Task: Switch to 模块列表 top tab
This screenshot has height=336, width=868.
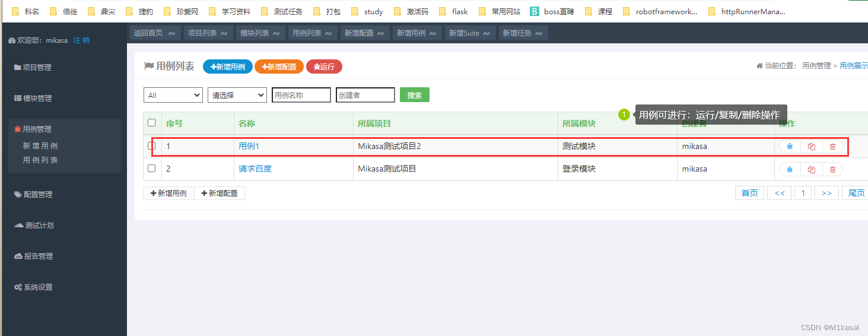Action: pos(260,33)
